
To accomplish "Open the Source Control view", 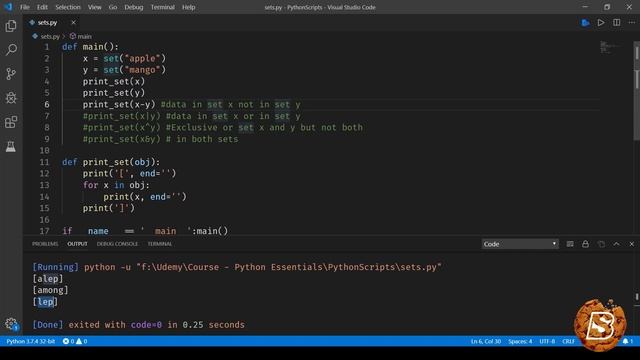I will (x=11, y=74).
